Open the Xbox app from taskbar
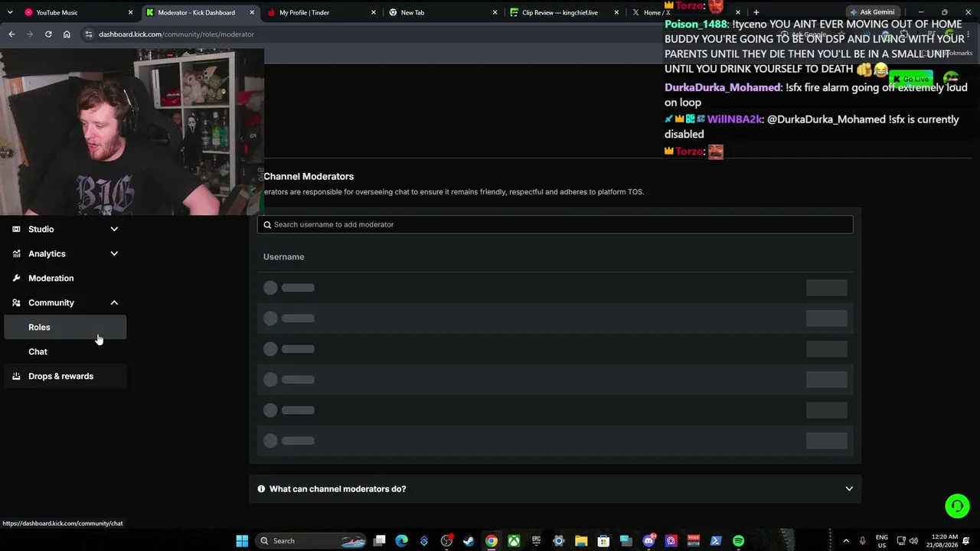This screenshot has width=980, height=551. click(514, 541)
